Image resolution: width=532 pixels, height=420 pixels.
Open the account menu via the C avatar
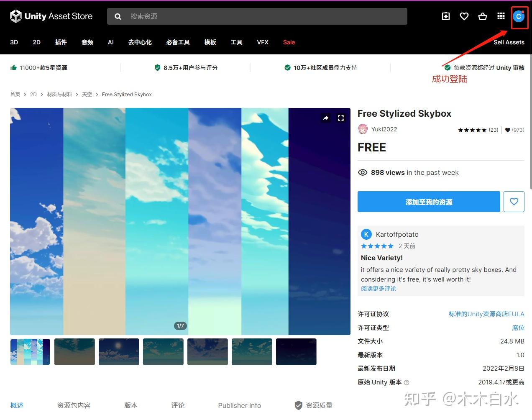coord(519,17)
